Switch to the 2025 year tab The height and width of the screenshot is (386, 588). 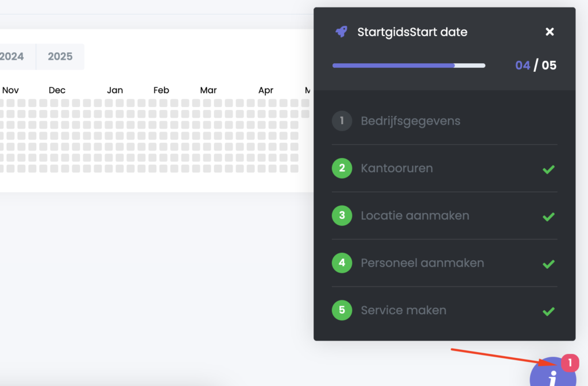60,56
